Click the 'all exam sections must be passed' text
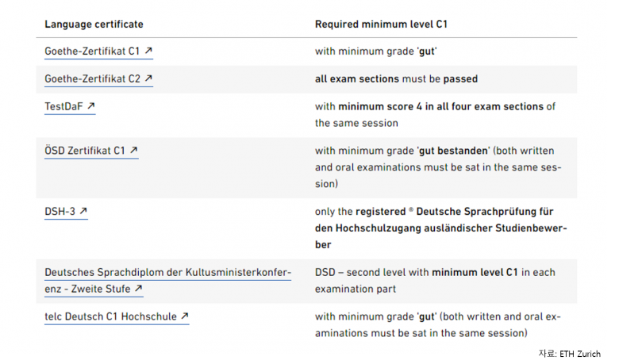The width and height of the screenshot is (619, 364). (x=396, y=79)
